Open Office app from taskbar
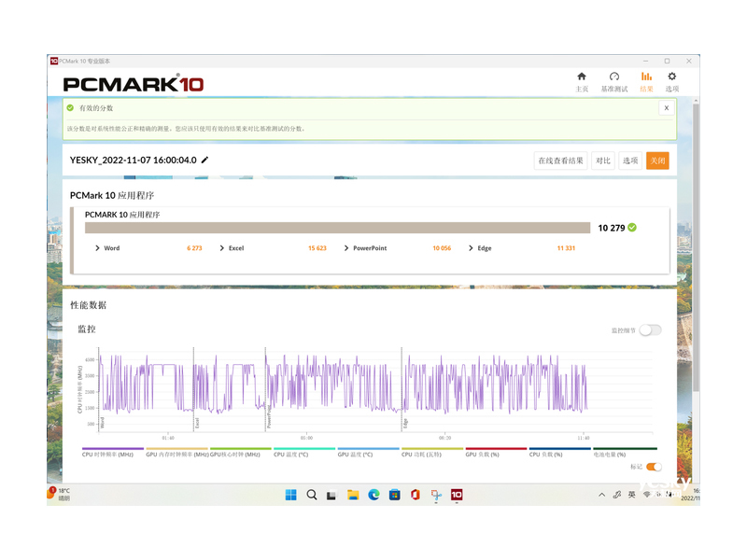 point(416,496)
